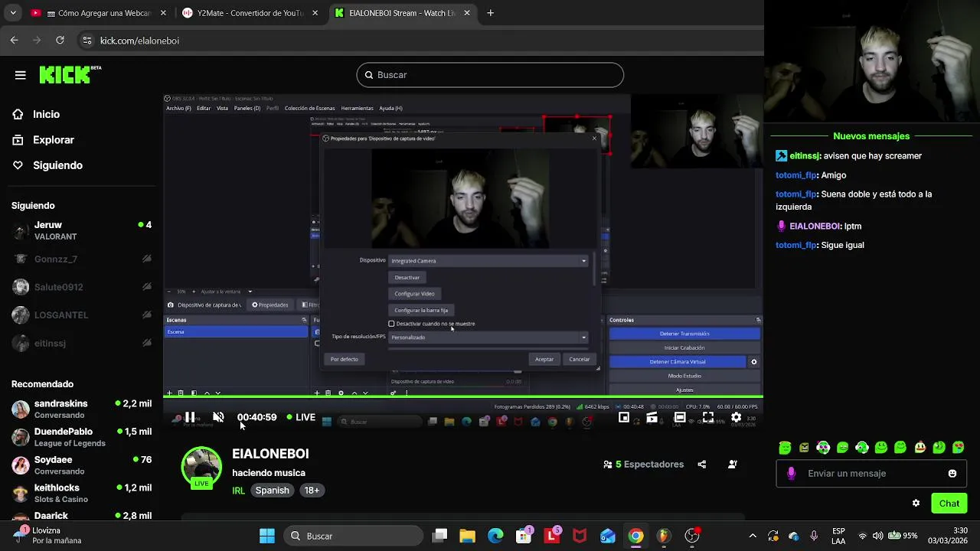The width and height of the screenshot is (980, 551).
Task: Jump to LIVE in player
Action: (301, 417)
